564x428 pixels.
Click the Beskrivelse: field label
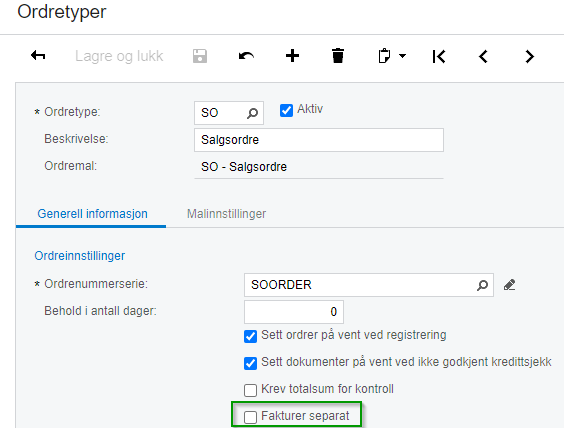point(76,139)
